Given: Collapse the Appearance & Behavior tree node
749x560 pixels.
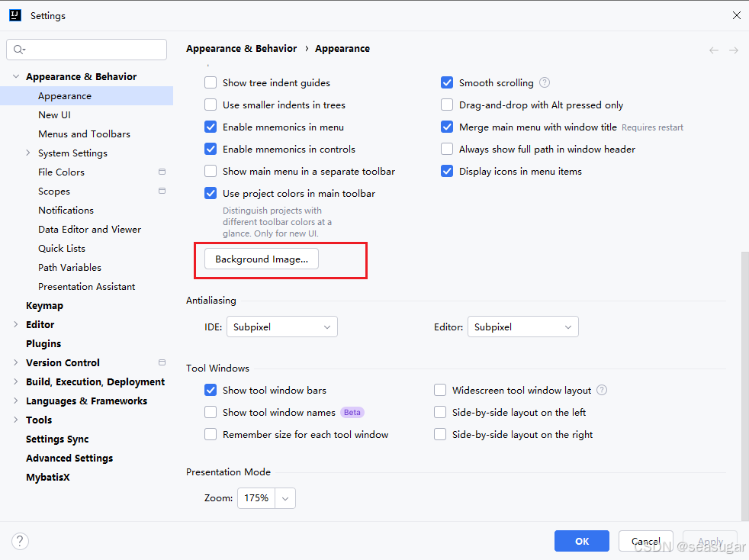Looking at the screenshot, I should coord(16,76).
